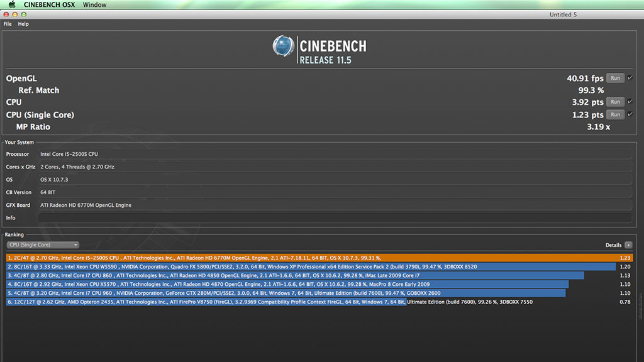Open the File menu
Viewport: 644px width, 362px height.
click(8, 24)
